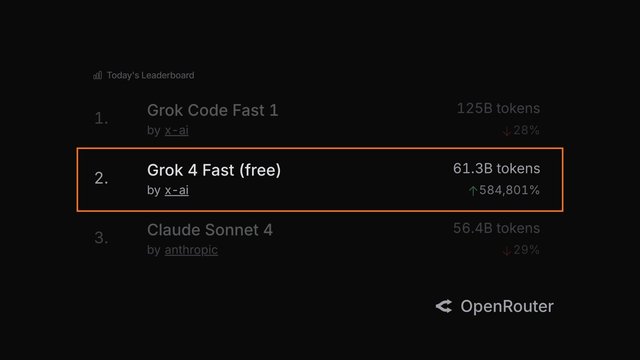Click the 56.4B tokens value
The width and height of the screenshot is (640, 360).
point(496,228)
